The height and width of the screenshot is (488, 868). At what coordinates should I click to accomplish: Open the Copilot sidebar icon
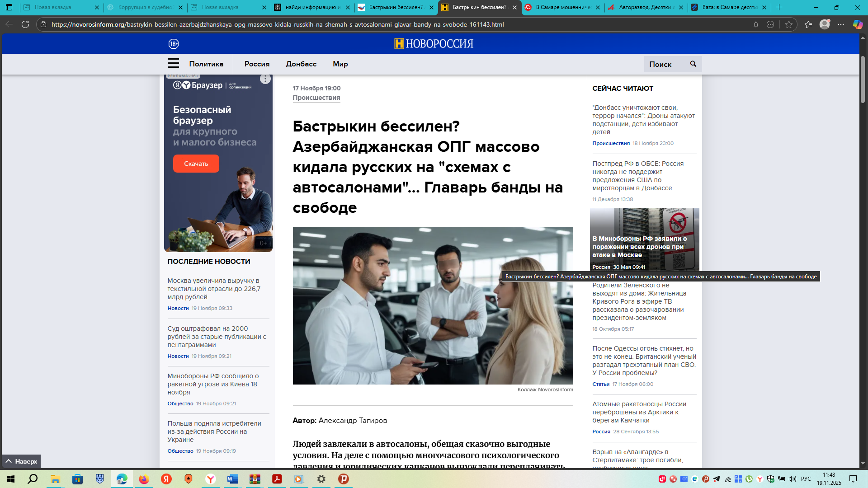pyautogui.click(x=858, y=24)
